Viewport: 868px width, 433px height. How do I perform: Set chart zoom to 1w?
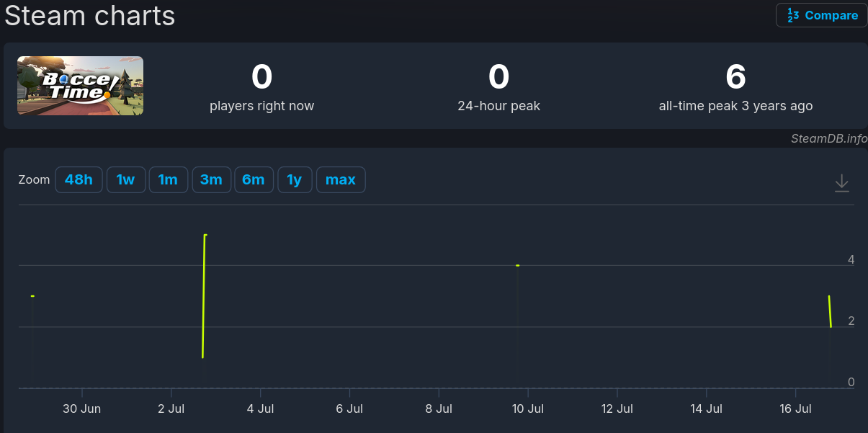[x=126, y=180]
